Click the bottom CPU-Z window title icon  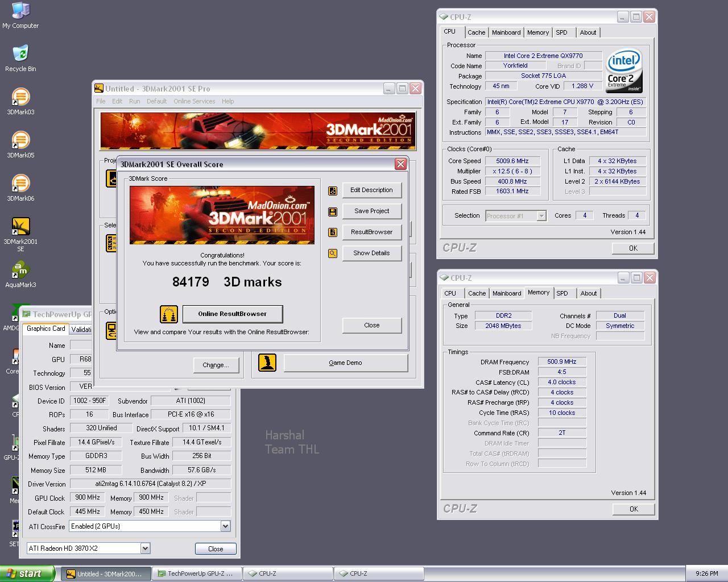[x=444, y=277]
